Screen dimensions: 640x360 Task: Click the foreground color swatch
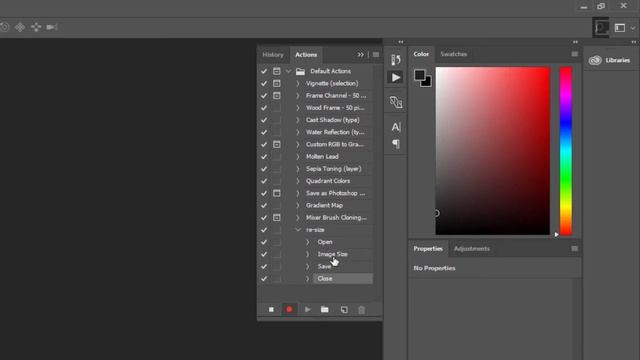(x=419, y=75)
